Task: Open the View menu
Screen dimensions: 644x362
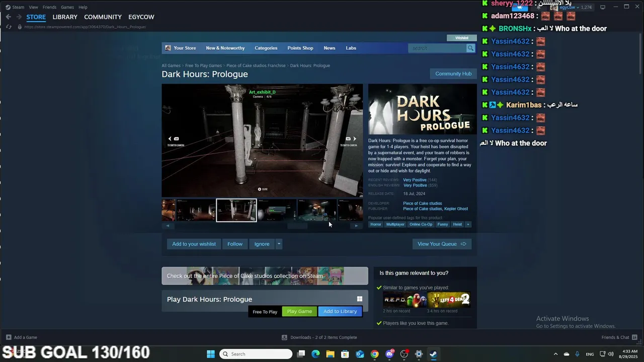Action: pyautogui.click(x=33, y=7)
